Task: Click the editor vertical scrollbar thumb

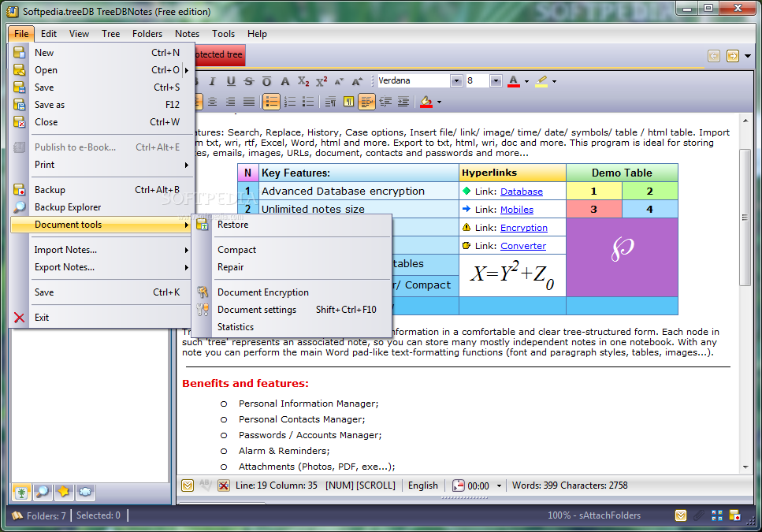Action: click(x=745, y=218)
